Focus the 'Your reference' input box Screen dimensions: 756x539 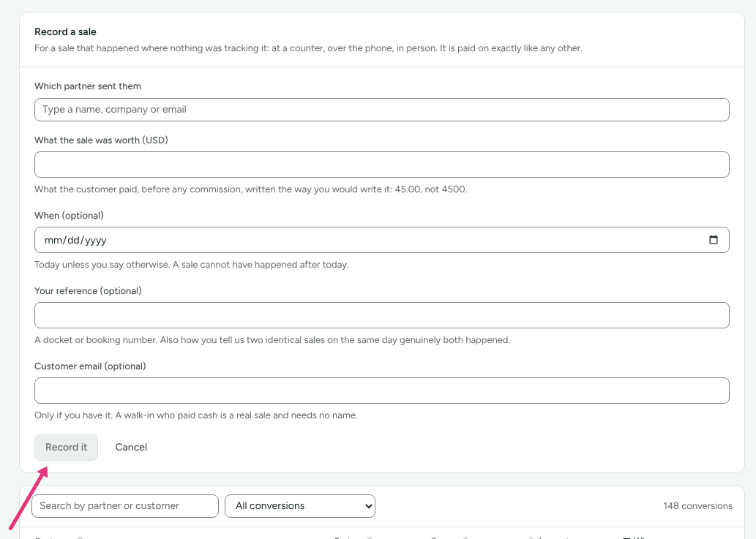click(381, 315)
